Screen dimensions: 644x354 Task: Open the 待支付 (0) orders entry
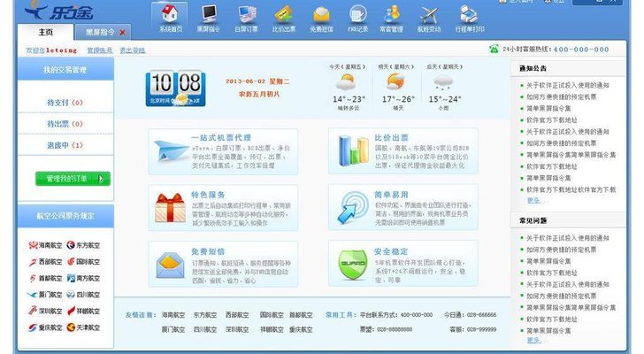click(64, 103)
